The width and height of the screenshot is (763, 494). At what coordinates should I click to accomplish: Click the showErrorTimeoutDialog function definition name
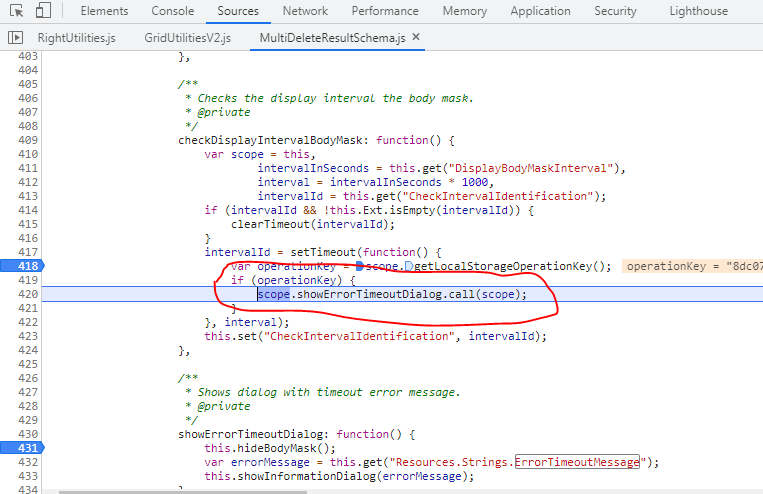pyautogui.click(x=250, y=434)
